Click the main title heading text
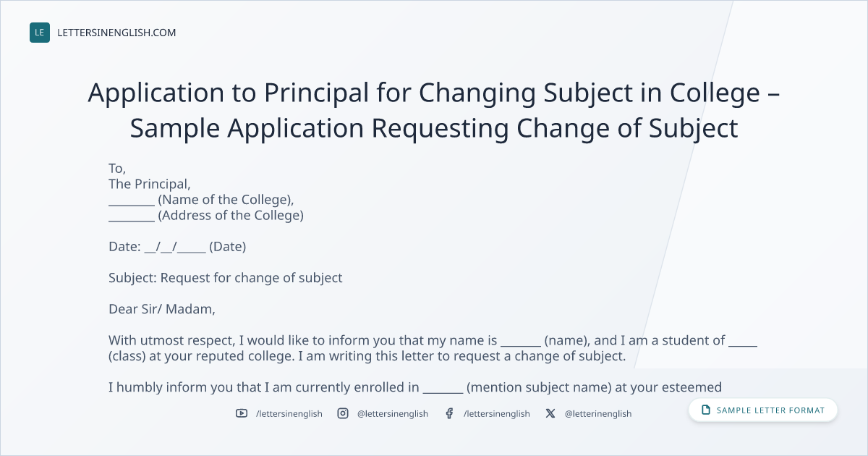Image resolution: width=868 pixels, height=456 pixels. point(434,110)
